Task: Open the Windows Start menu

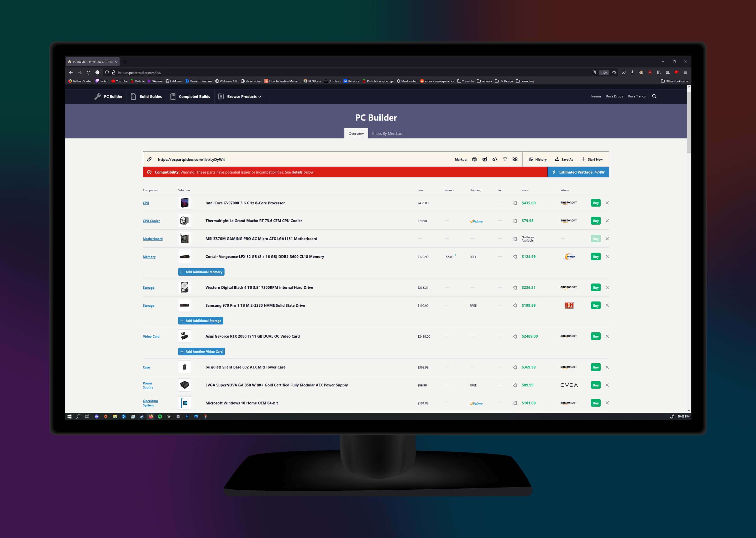Action: [x=70, y=416]
